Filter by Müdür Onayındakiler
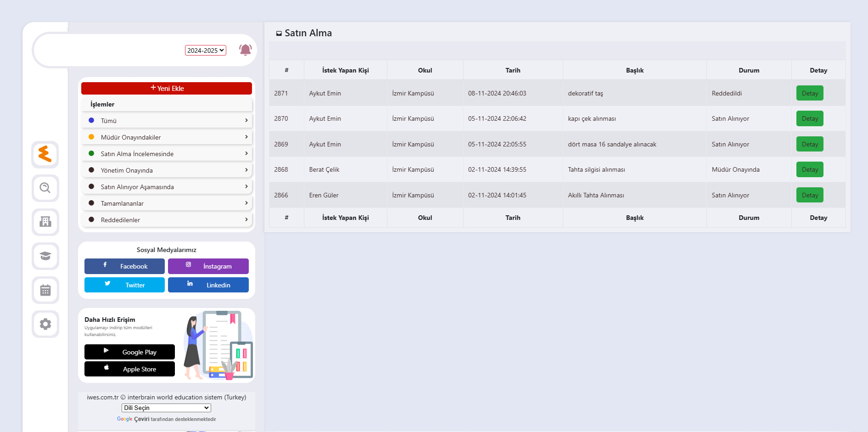The width and height of the screenshot is (868, 432). coord(167,137)
